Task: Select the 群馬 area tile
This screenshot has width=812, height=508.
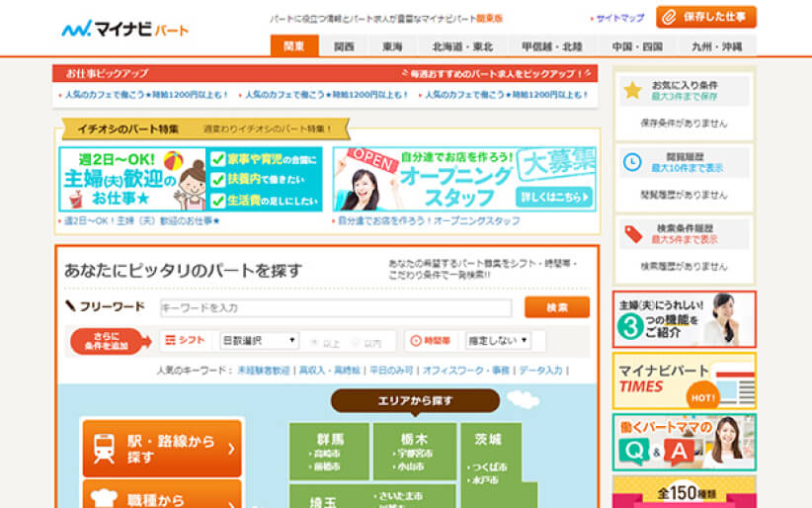Action: pos(329,452)
